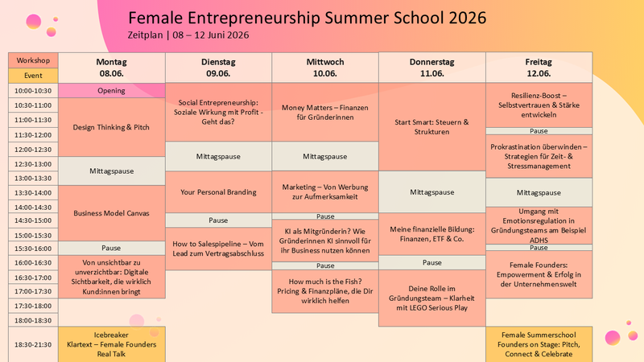The width and height of the screenshot is (644, 362).
Task: Click Money Matters finance workshop block
Action: (x=325, y=113)
